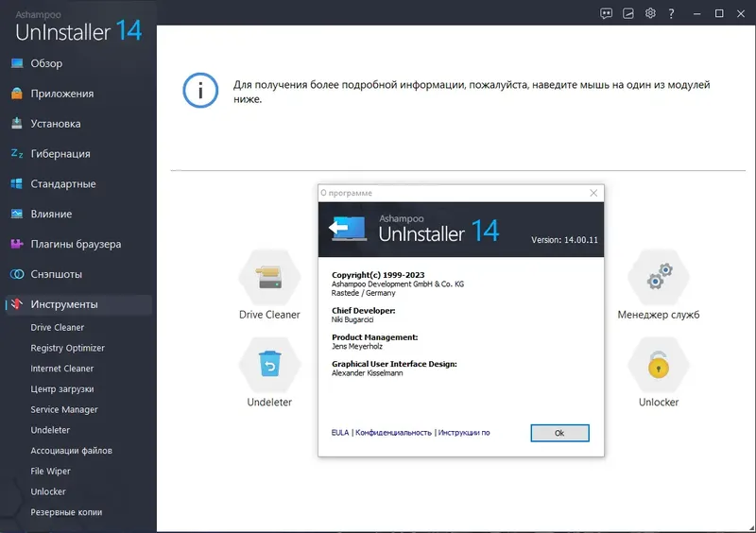This screenshot has width=756, height=533.
Task: Click the Обзор monitor icon in sidebar
Action: point(17,63)
